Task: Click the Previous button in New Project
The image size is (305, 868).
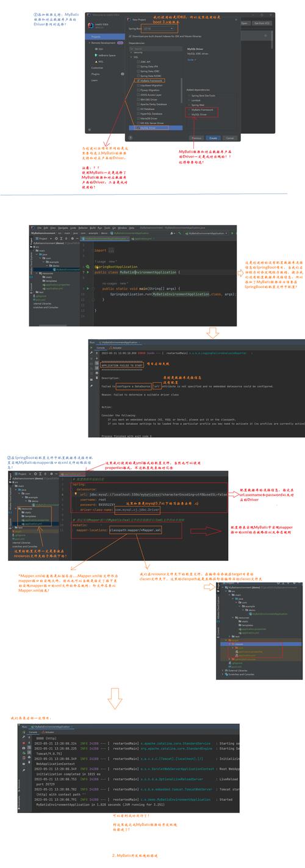Action: [195, 137]
